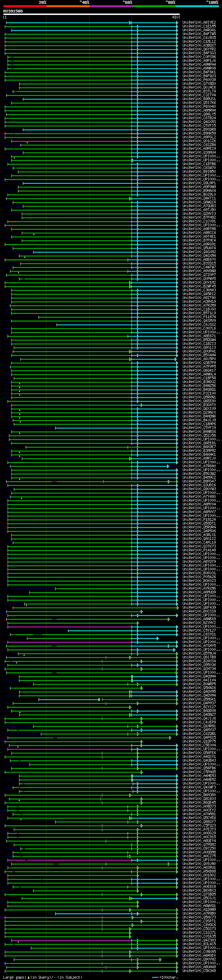The image size is (222, 980).
Task: Click the cyan ~100% identity legend segment
Action: 197,6
